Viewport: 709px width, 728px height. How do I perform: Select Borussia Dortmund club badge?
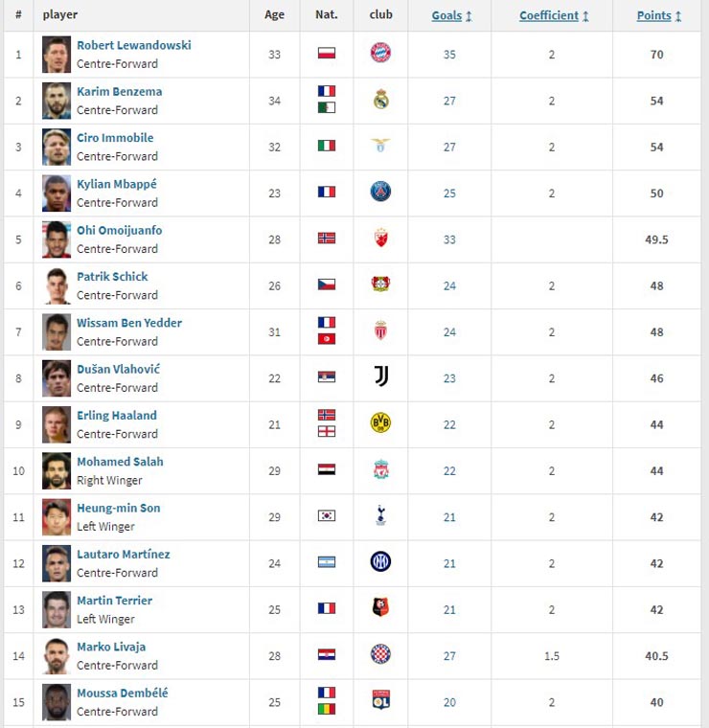[x=380, y=422]
